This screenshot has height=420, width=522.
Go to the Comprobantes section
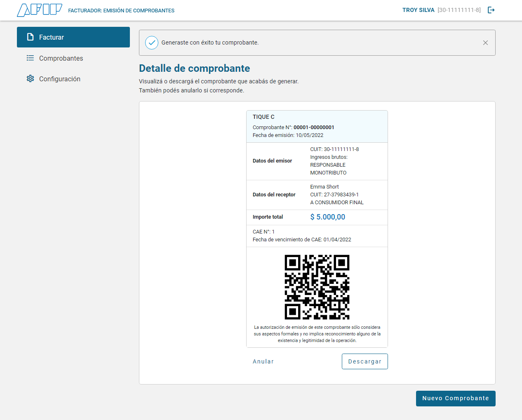[x=73, y=58]
